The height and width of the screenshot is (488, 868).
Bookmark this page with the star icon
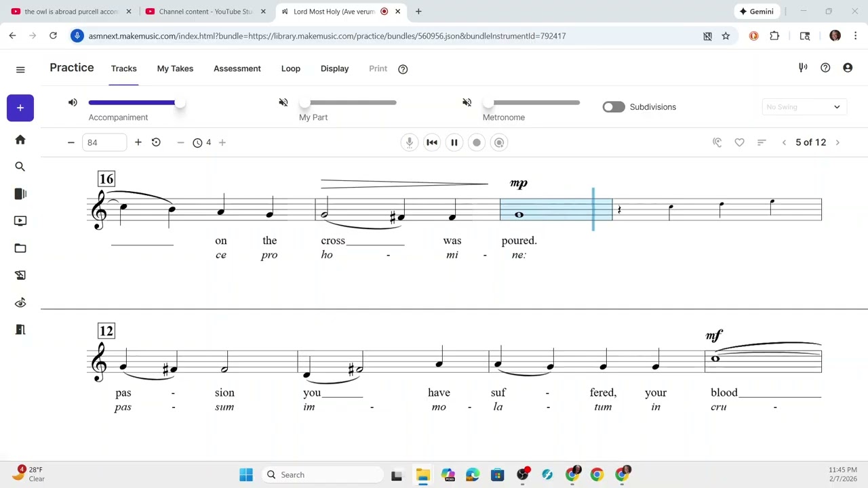pos(726,36)
